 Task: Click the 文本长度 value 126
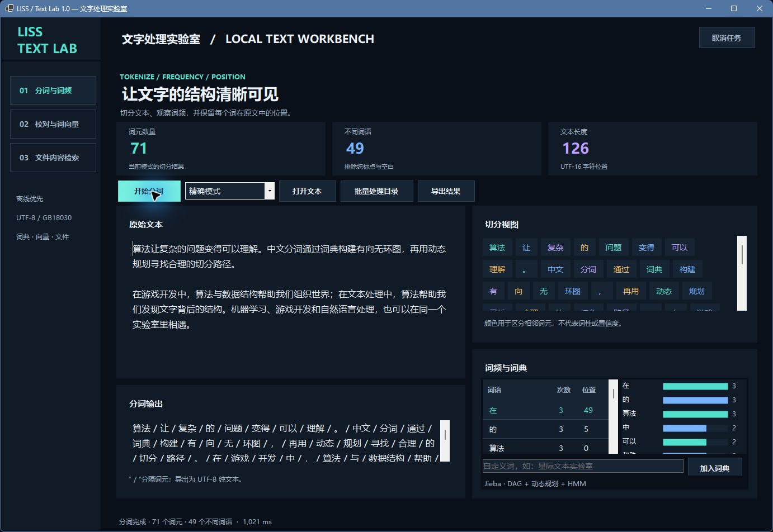point(576,148)
